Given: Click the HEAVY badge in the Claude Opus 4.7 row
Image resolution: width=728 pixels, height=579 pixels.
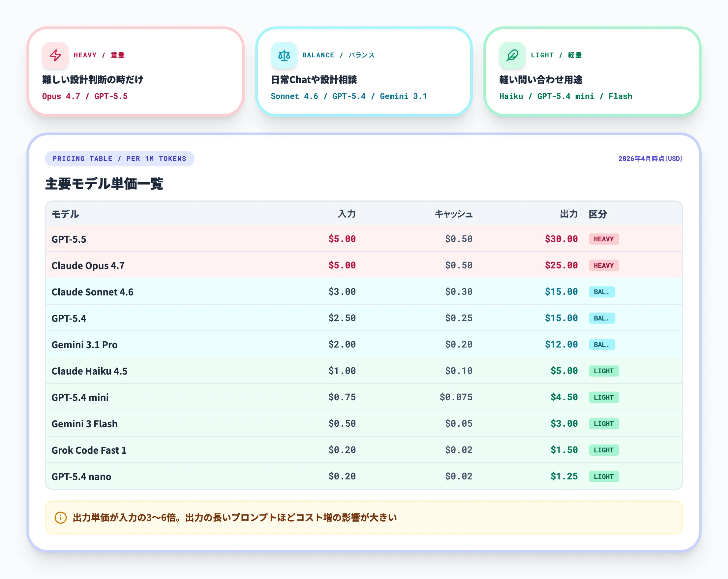Looking at the screenshot, I should click(x=604, y=265).
